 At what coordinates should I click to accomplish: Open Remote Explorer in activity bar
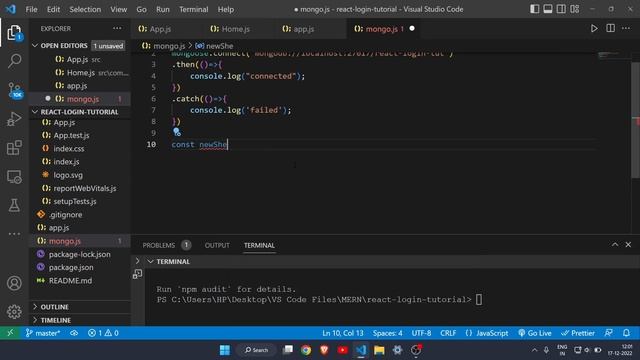coord(14,177)
